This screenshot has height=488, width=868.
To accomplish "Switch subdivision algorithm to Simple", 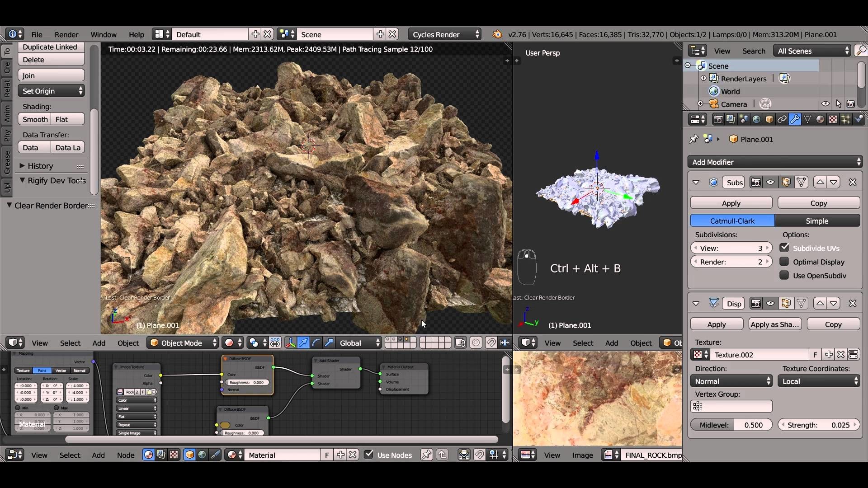I will (816, 221).
